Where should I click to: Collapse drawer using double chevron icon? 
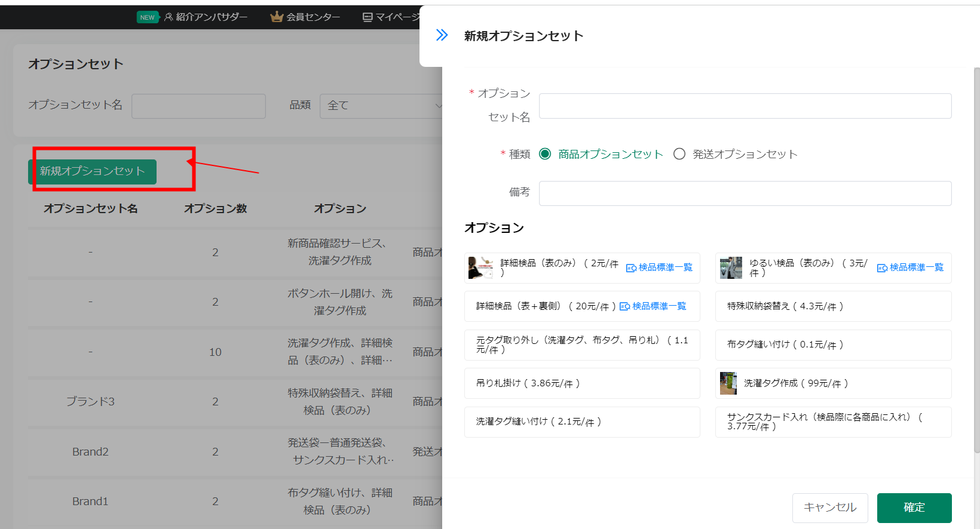pos(442,35)
